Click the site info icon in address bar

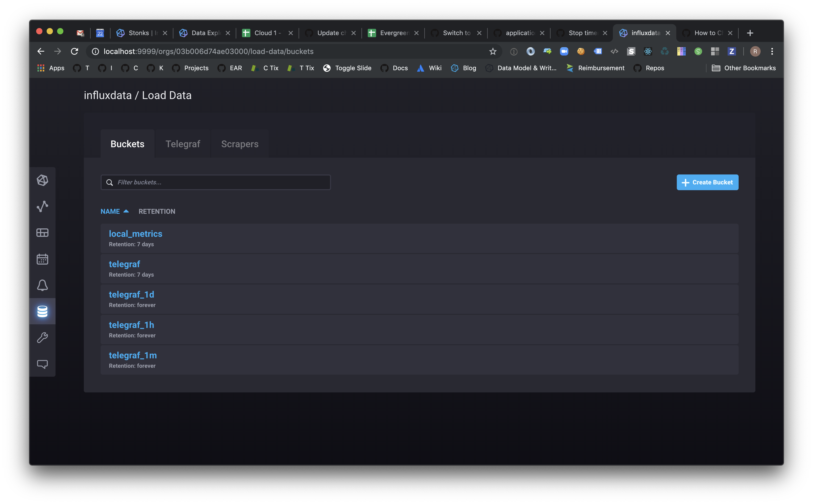[95, 51]
